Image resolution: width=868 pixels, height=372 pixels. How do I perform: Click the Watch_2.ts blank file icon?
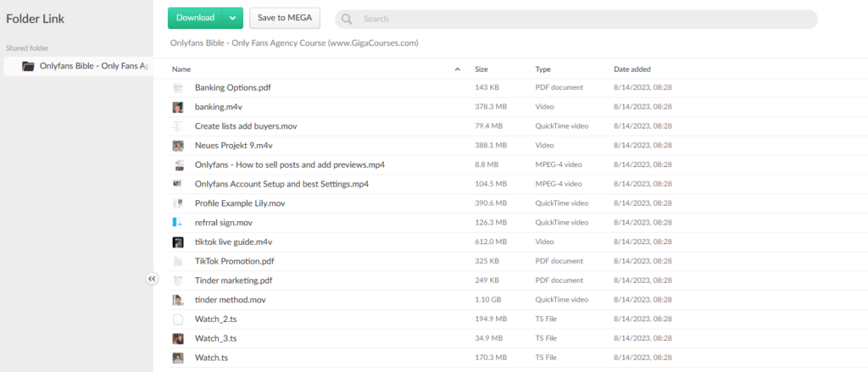click(178, 319)
